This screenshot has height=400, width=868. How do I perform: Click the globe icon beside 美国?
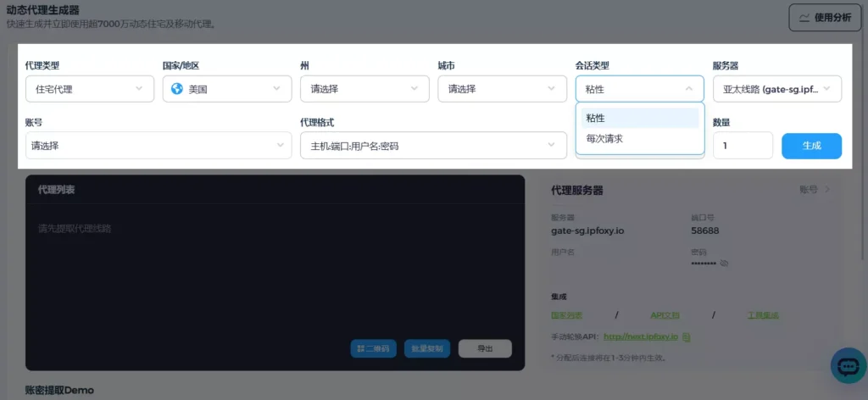coord(177,88)
